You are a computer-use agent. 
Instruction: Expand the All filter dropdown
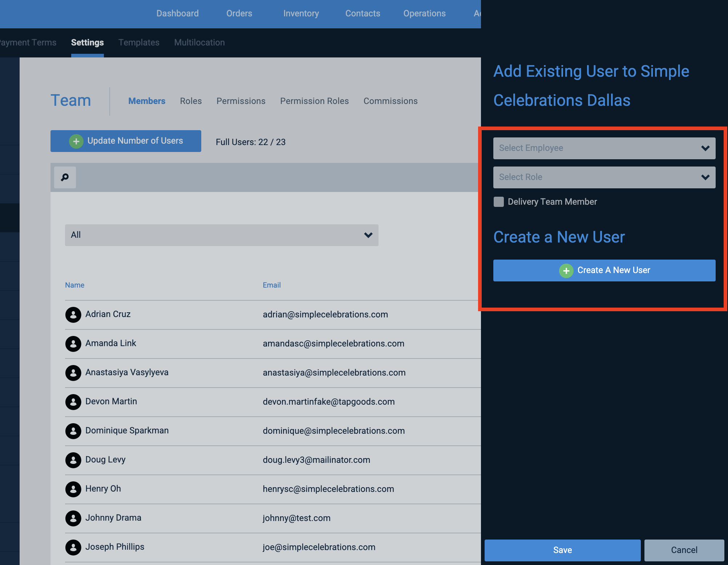coord(222,235)
